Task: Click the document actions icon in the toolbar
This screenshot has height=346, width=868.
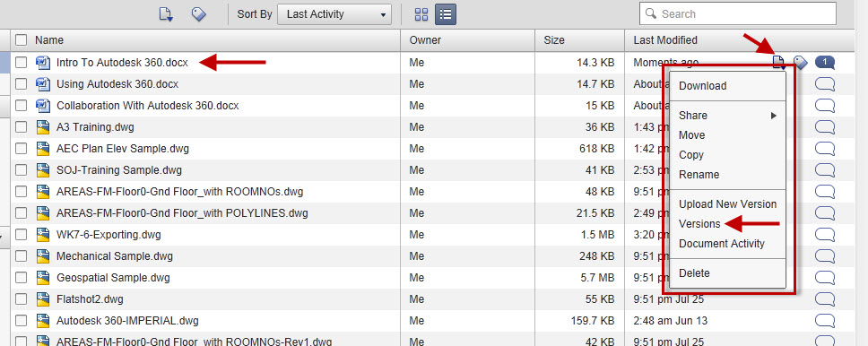Action: point(166,14)
